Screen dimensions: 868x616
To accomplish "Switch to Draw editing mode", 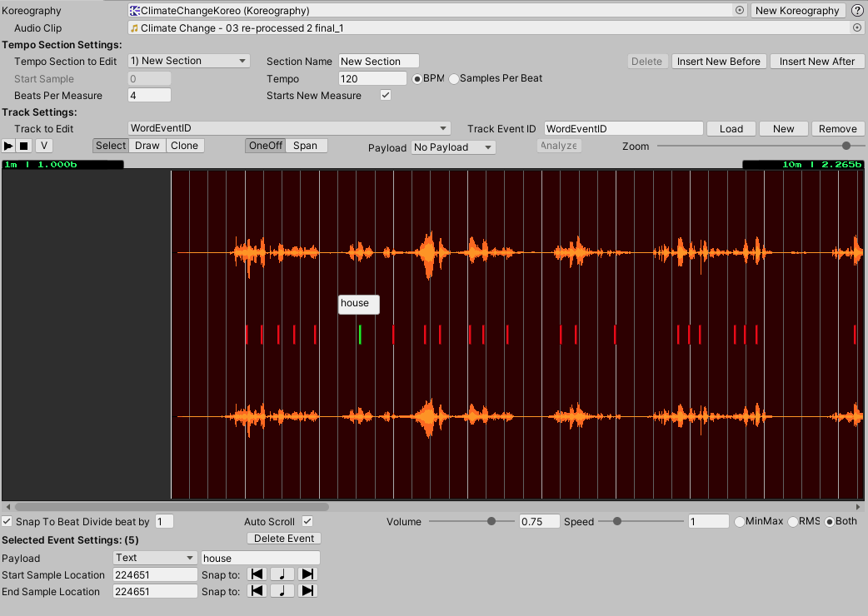I will click(147, 146).
